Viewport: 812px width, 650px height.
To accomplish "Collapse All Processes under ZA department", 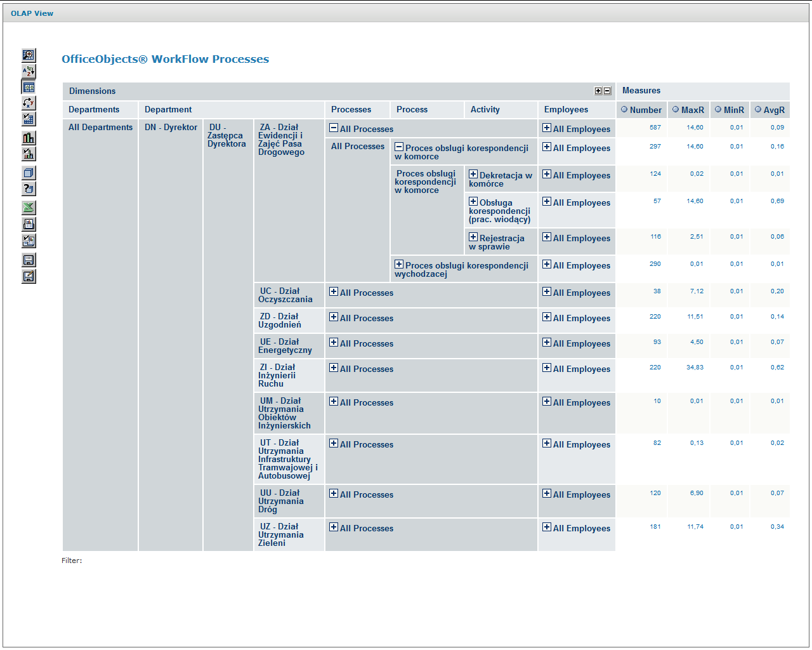I will [x=334, y=128].
